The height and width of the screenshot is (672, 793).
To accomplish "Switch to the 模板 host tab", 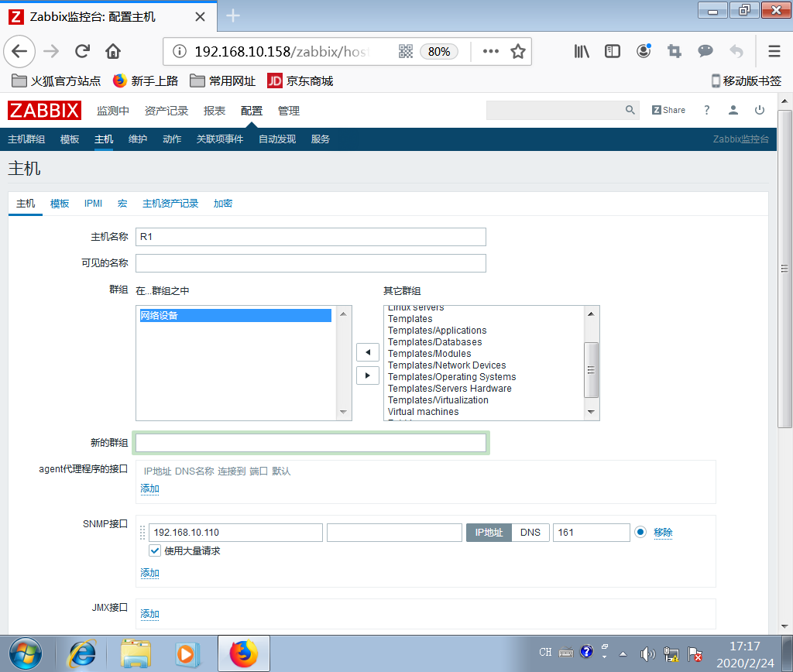I will tap(60, 204).
